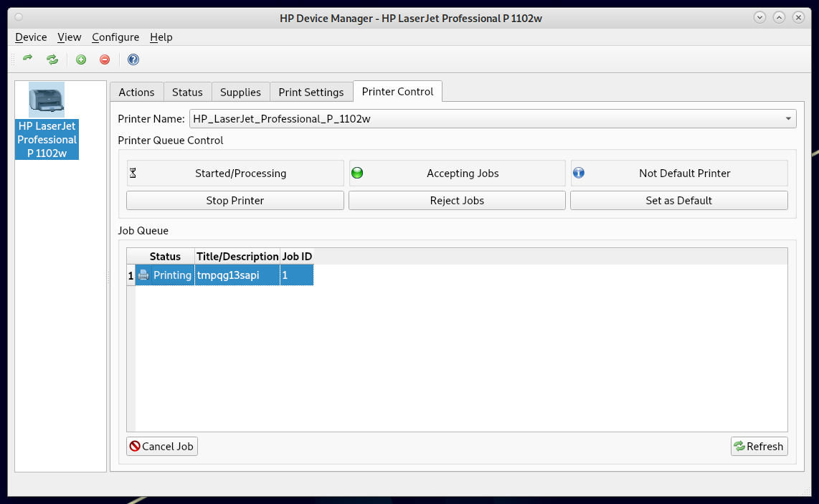Click the refresh devices toolbar icon

pos(52,60)
